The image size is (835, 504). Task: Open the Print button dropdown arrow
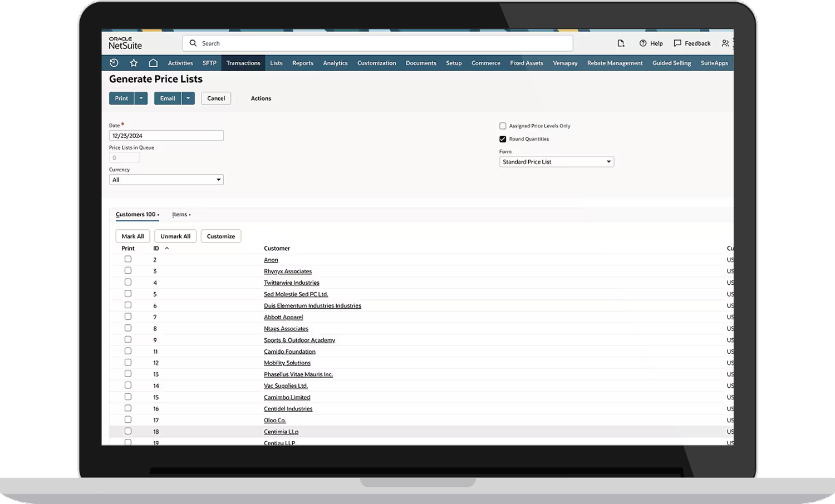[141, 98]
